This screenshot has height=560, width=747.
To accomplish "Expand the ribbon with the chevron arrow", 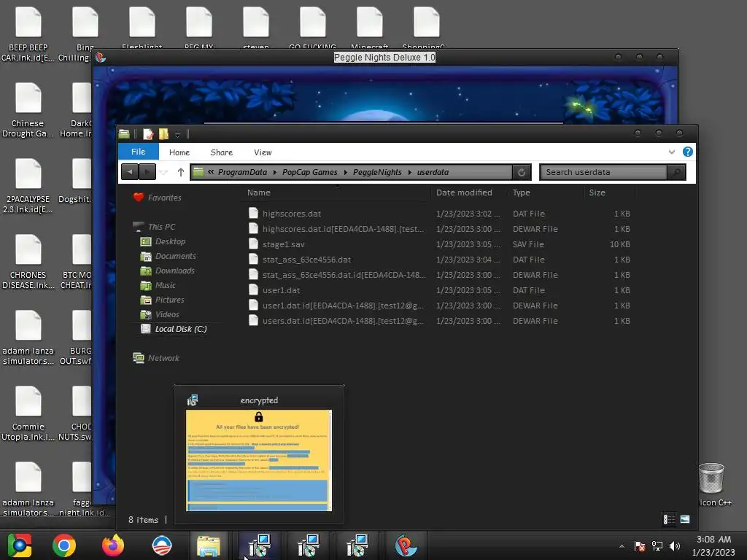I will coord(671,152).
